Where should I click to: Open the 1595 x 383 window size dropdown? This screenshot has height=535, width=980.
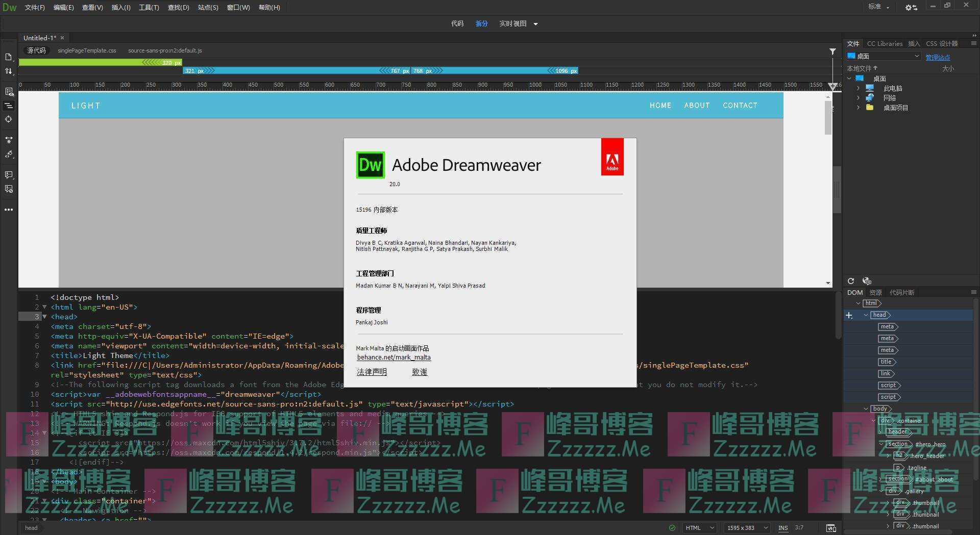[x=747, y=528]
